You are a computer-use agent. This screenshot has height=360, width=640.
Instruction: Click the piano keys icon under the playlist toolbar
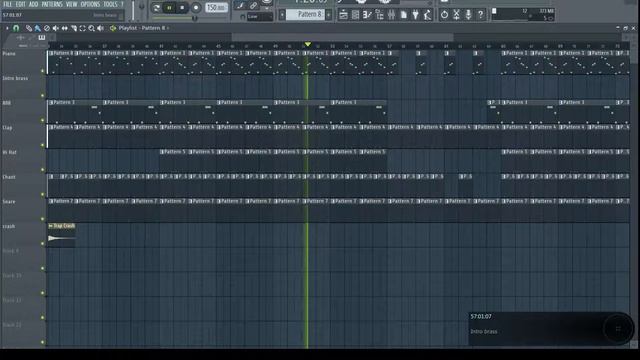click(42, 38)
